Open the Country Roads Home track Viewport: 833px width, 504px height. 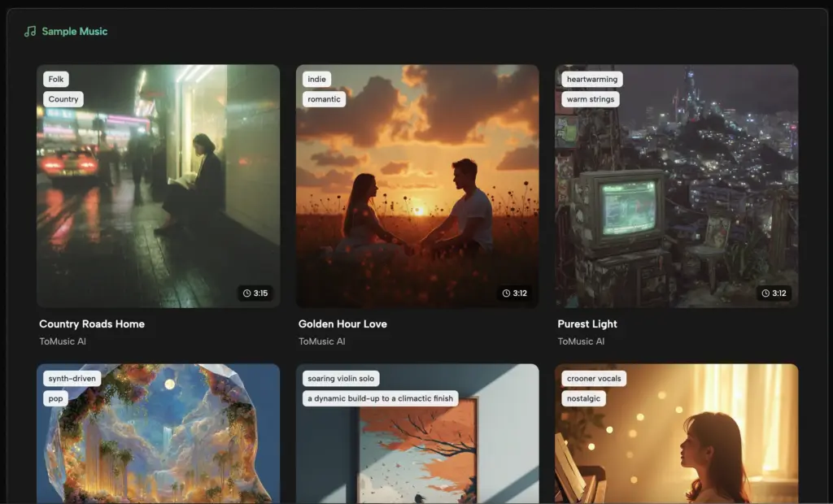[x=93, y=324]
